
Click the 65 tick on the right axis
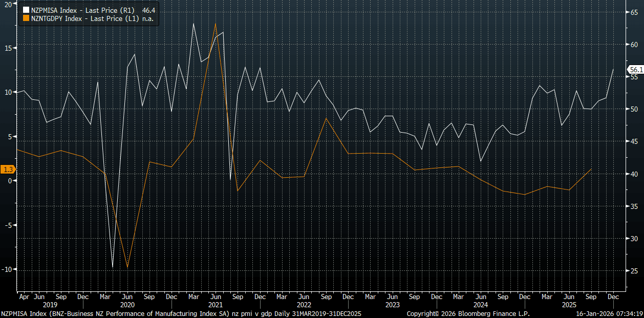pyautogui.click(x=633, y=12)
